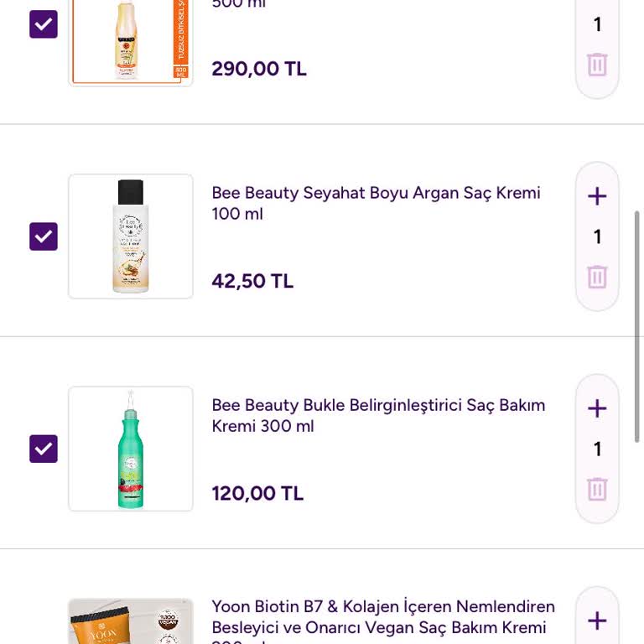Screen dimensions: 644x644
Task: Delete the 290,00 TL shampoo item
Action: (x=597, y=65)
